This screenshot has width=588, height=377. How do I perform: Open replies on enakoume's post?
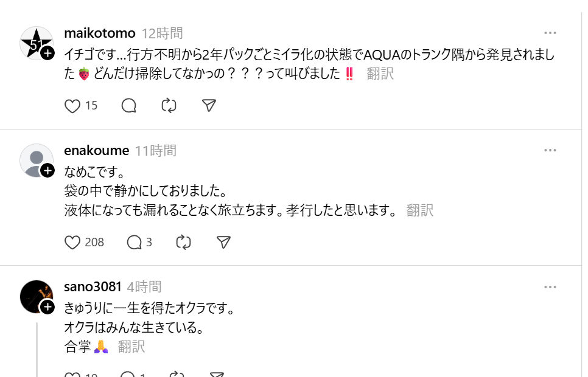pyautogui.click(x=134, y=242)
